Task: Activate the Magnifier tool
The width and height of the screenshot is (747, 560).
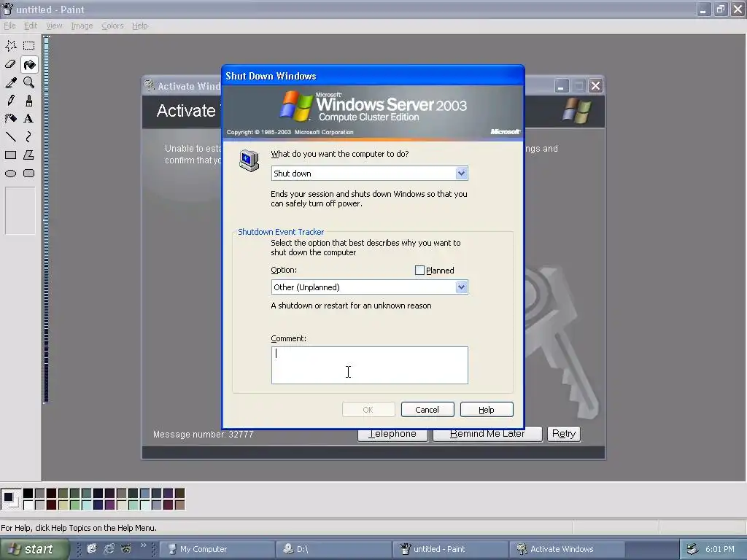Action: (x=29, y=82)
